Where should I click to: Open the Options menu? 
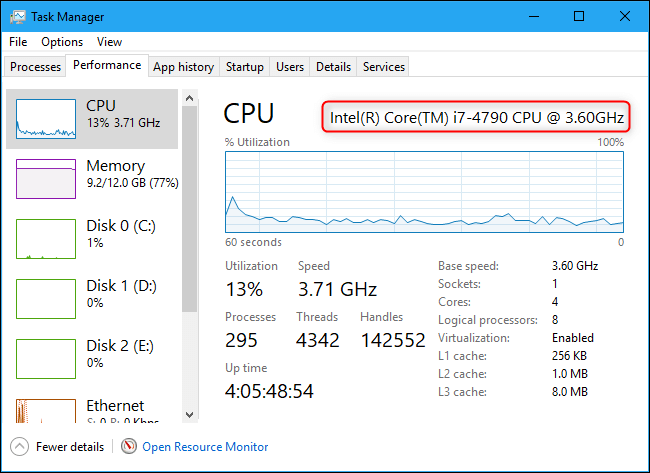62,42
